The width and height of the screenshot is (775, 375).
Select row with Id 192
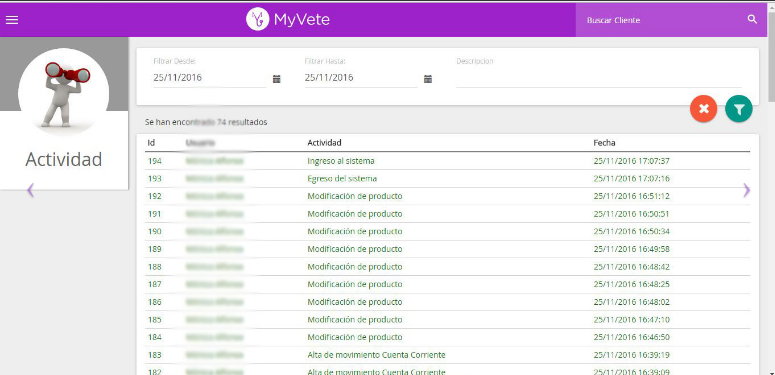[x=447, y=196]
